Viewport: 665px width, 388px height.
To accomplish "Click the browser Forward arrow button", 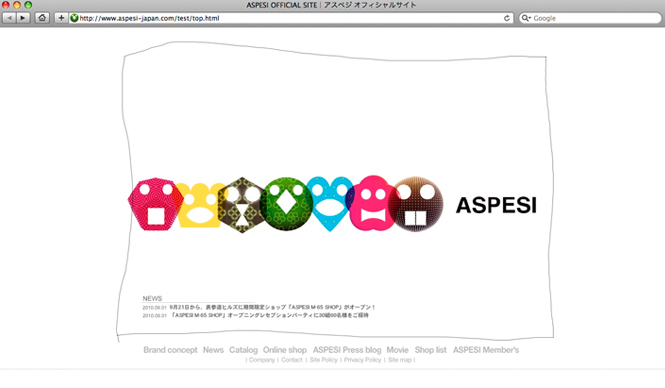I will pos(23,18).
